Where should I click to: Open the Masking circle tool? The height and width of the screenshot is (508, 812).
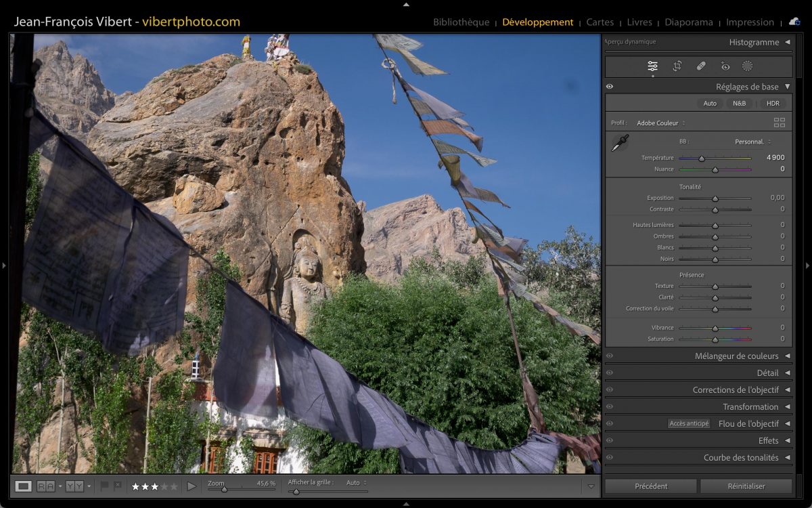click(748, 66)
